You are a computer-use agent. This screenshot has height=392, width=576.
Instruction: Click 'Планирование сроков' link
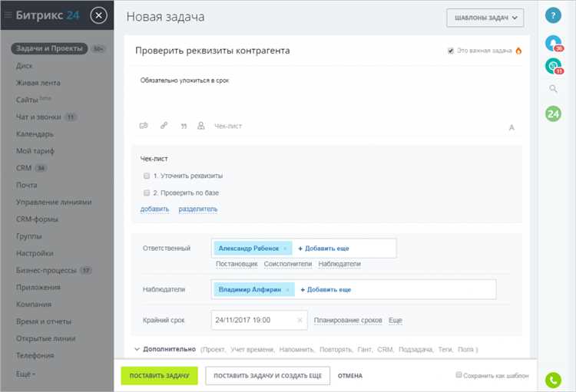coord(348,321)
